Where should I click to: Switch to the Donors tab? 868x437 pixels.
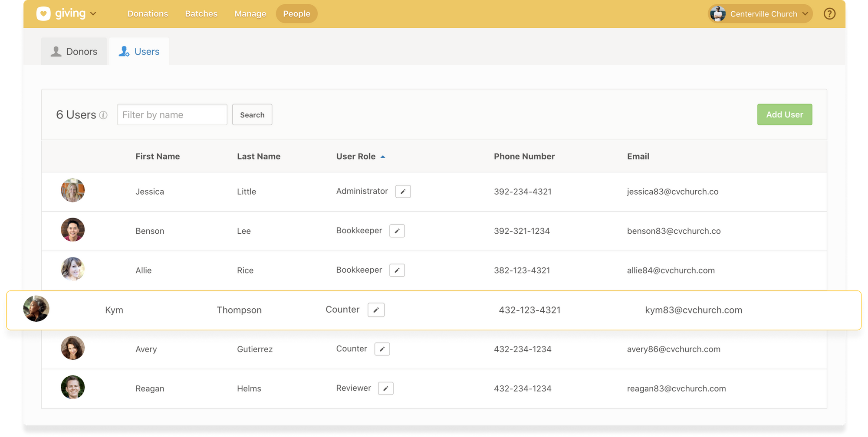click(74, 52)
